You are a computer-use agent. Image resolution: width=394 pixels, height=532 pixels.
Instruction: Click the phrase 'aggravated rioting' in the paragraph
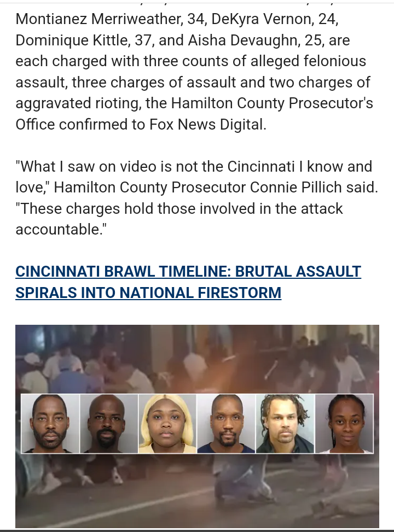pyautogui.click(x=78, y=103)
